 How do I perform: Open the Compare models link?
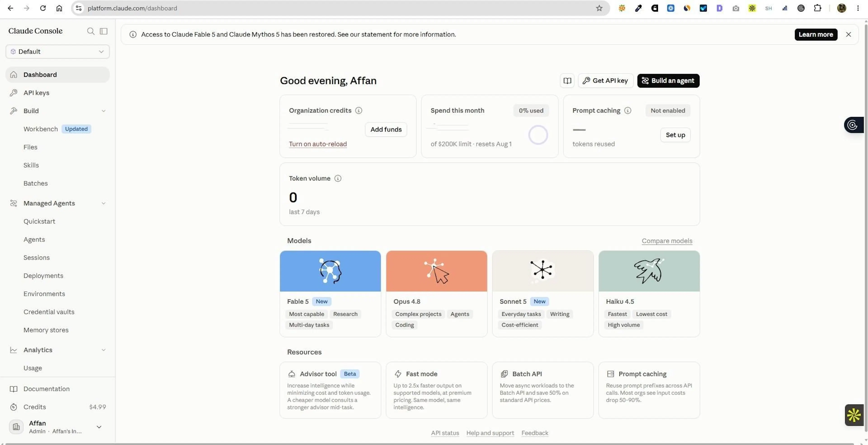tap(667, 241)
